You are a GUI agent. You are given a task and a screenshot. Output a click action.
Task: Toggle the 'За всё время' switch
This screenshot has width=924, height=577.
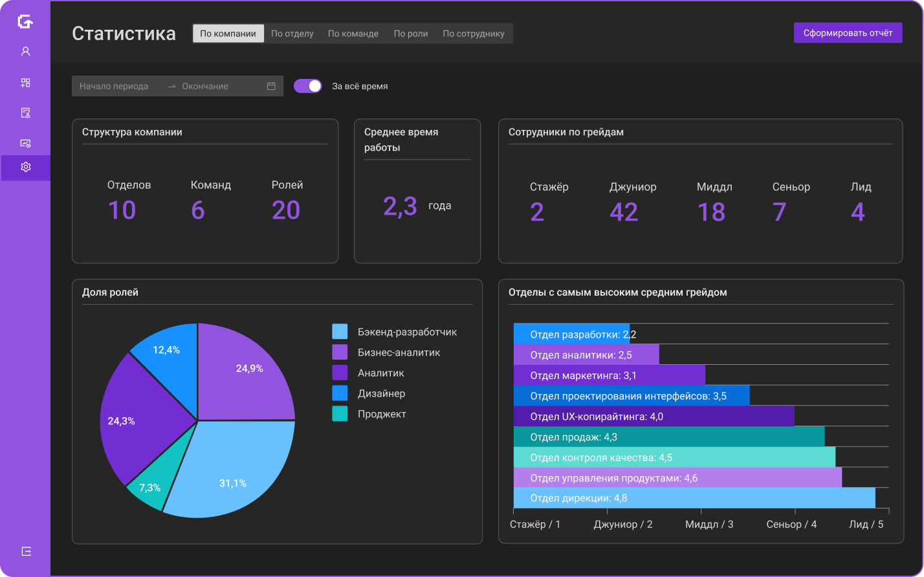pyautogui.click(x=308, y=86)
